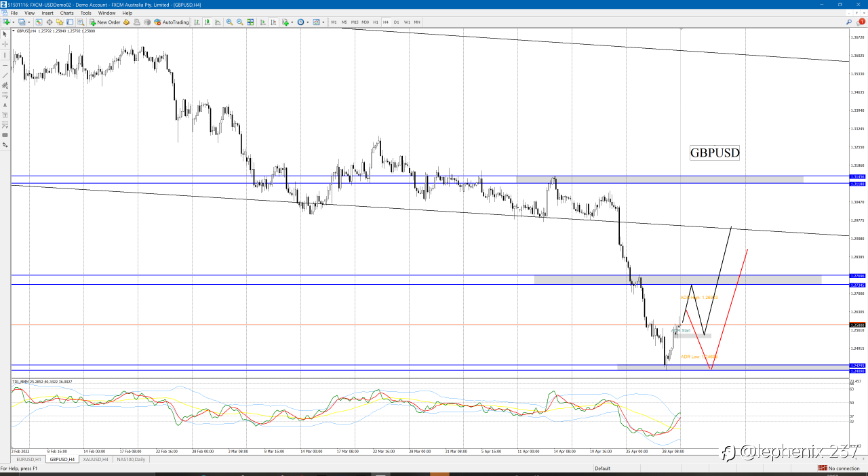Select the Fibonacci retracement tool
This screenshot has width=868, height=476.
click(5, 96)
